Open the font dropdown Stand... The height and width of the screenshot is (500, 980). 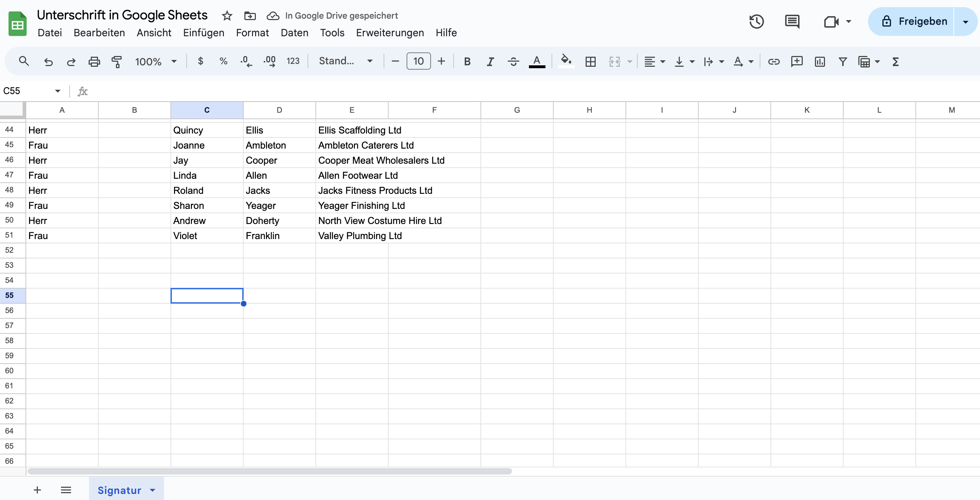click(x=346, y=61)
